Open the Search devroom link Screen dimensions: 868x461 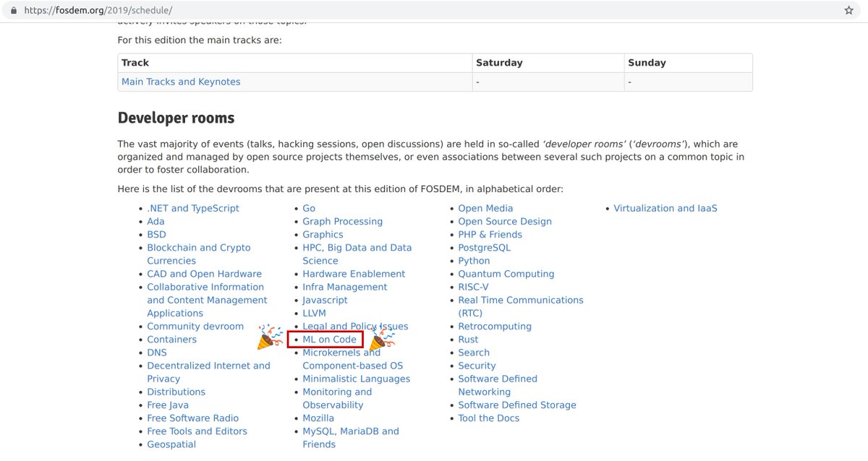[474, 352]
